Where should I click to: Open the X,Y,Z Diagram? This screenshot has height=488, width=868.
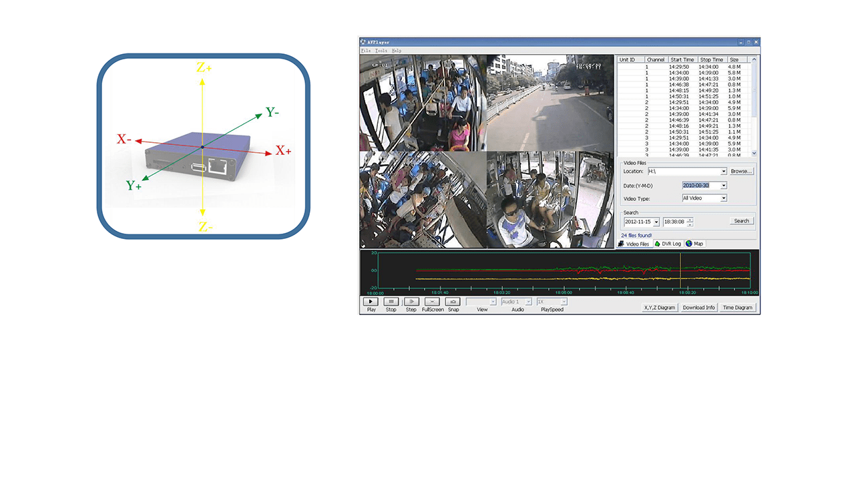[x=660, y=308]
